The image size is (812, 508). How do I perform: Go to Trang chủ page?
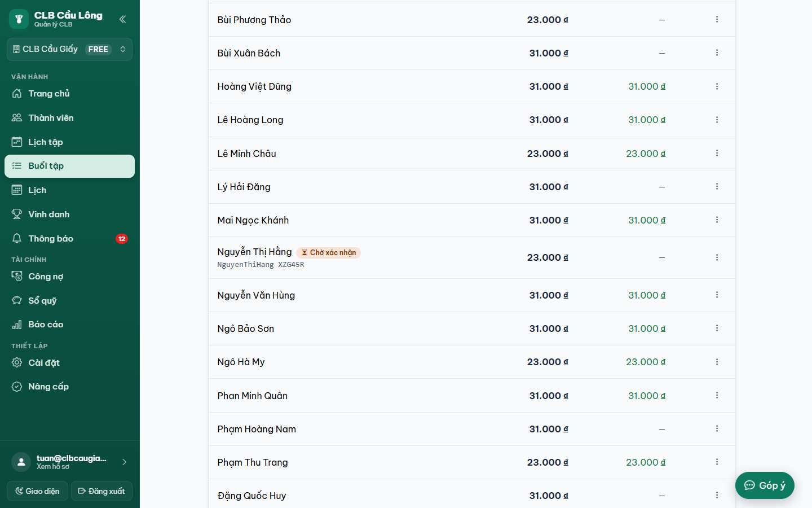tap(69, 94)
